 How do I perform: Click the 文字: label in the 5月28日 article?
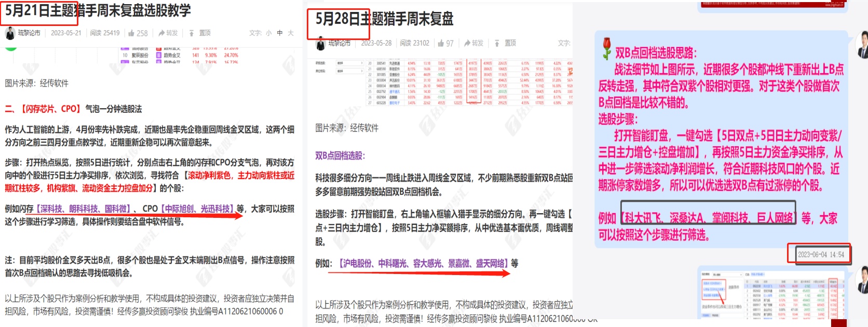(x=564, y=43)
